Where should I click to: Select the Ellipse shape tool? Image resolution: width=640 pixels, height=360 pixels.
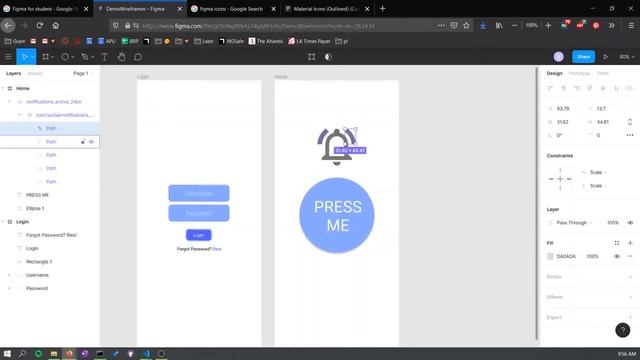pyautogui.click(x=65, y=57)
